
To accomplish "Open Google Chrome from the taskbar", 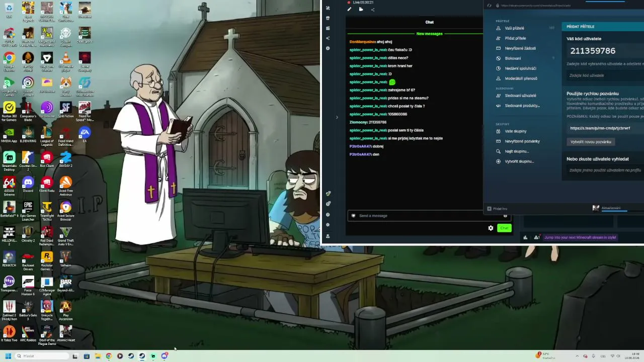I will click(x=109, y=356).
